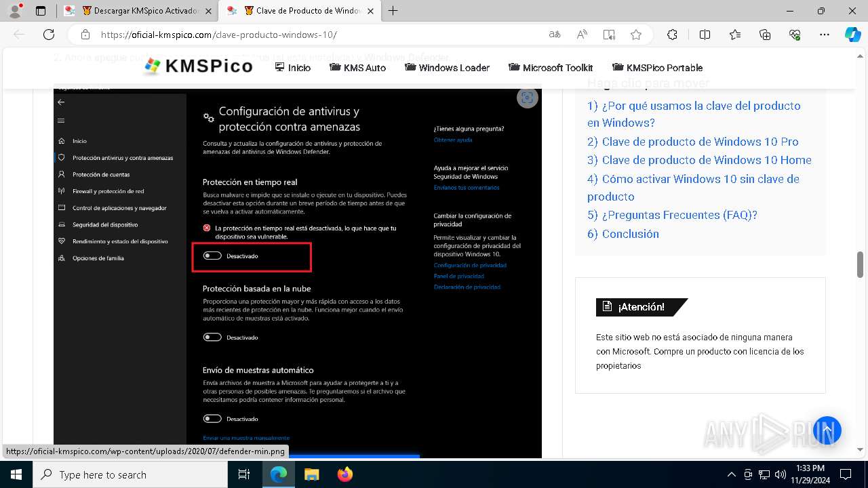Open Edge Settings and more menu

click(825, 35)
